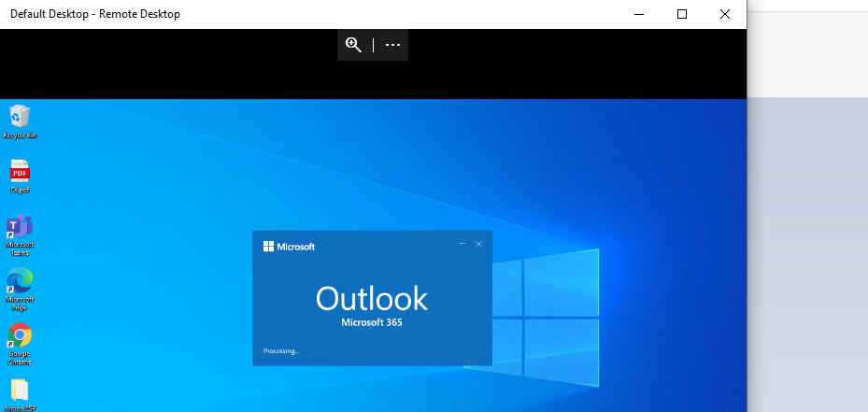Close the Outlook splash screen
Image resolution: width=868 pixels, height=412 pixels.
pos(478,244)
